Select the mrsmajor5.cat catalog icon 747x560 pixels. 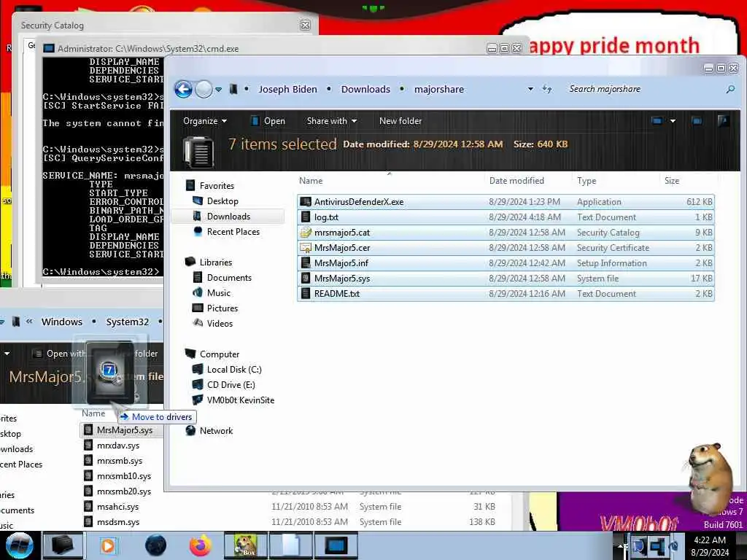point(306,233)
